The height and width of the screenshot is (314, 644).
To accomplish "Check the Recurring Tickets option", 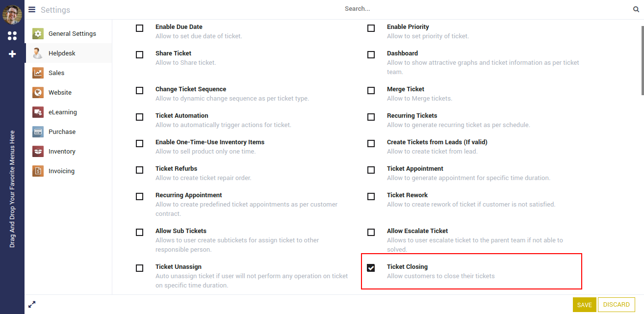I will click(371, 117).
